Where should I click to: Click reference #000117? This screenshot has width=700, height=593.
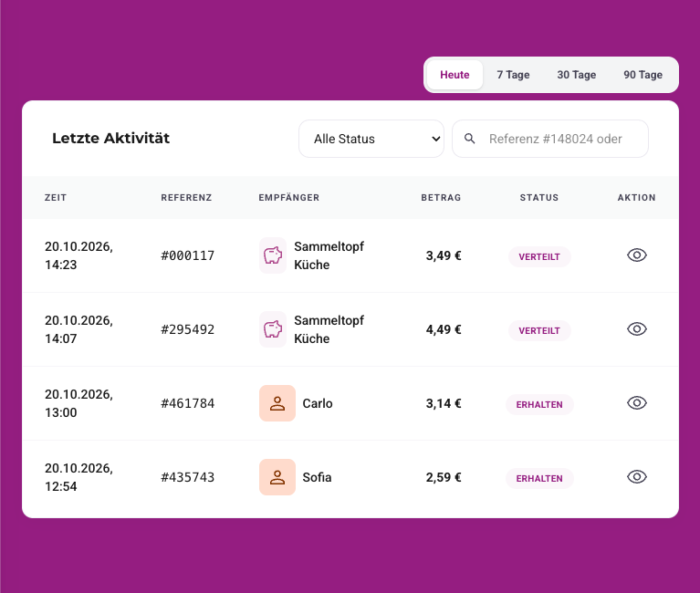pos(187,255)
